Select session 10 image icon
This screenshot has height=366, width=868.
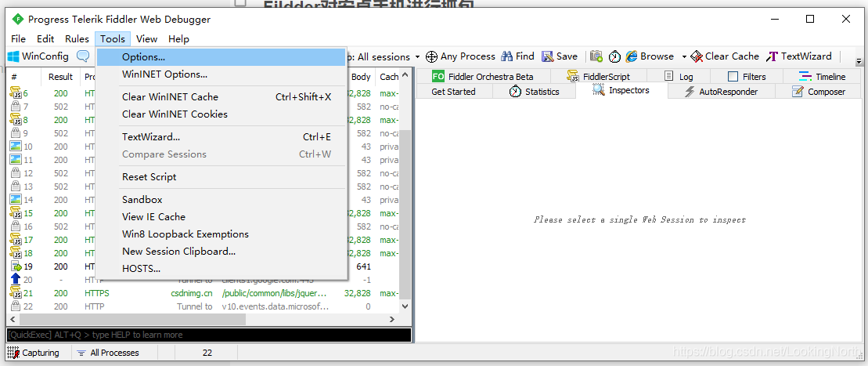(16, 147)
